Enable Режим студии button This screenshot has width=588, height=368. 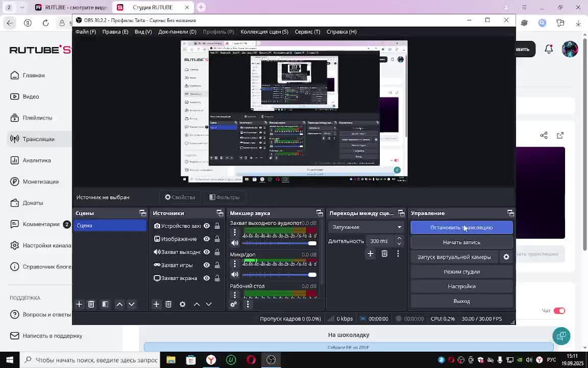(x=461, y=271)
